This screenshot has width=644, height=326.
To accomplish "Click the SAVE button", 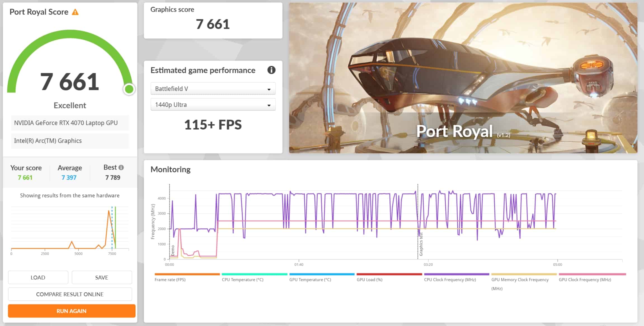I will pos(102,277).
